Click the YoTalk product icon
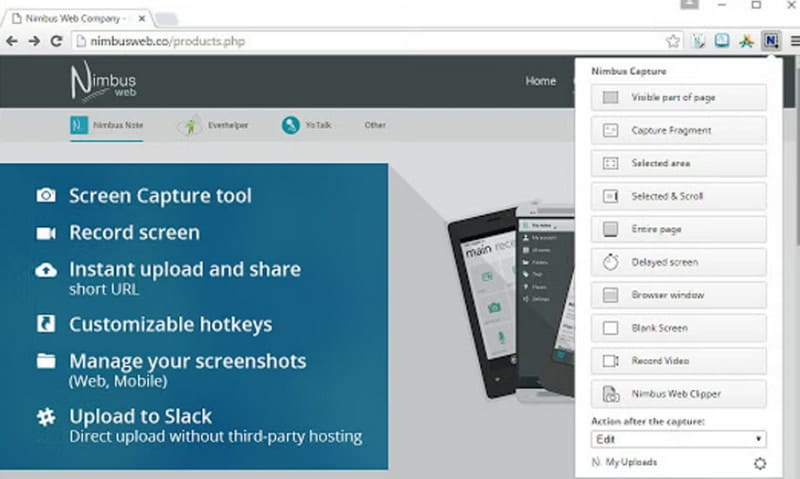The image size is (800, 479). [x=291, y=125]
